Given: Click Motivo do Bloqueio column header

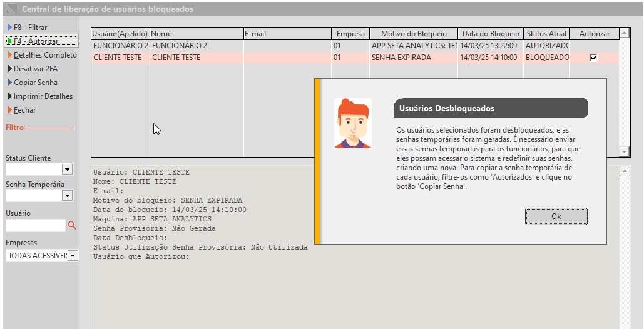Looking at the screenshot, I should tap(414, 34).
